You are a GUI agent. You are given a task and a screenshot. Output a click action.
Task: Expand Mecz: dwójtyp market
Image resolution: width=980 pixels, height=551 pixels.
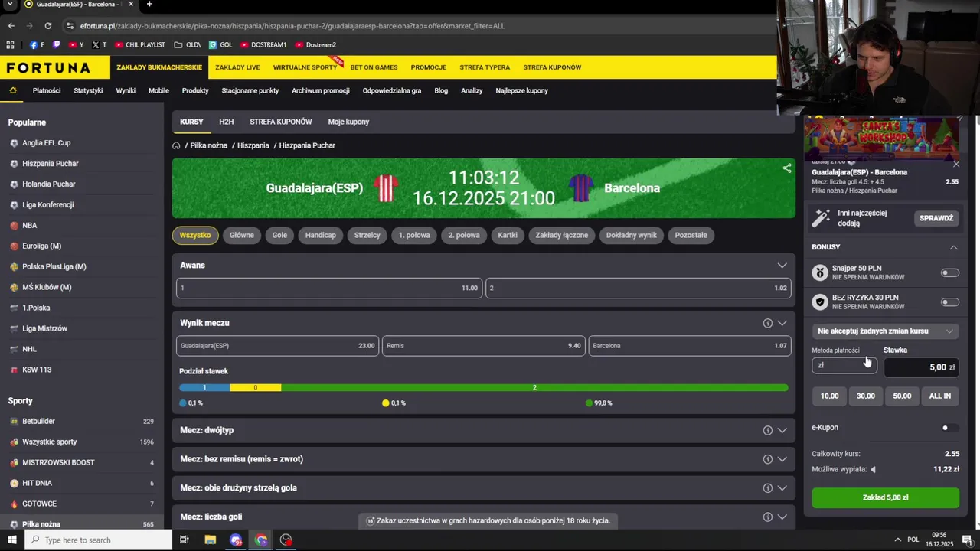pyautogui.click(x=782, y=430)
